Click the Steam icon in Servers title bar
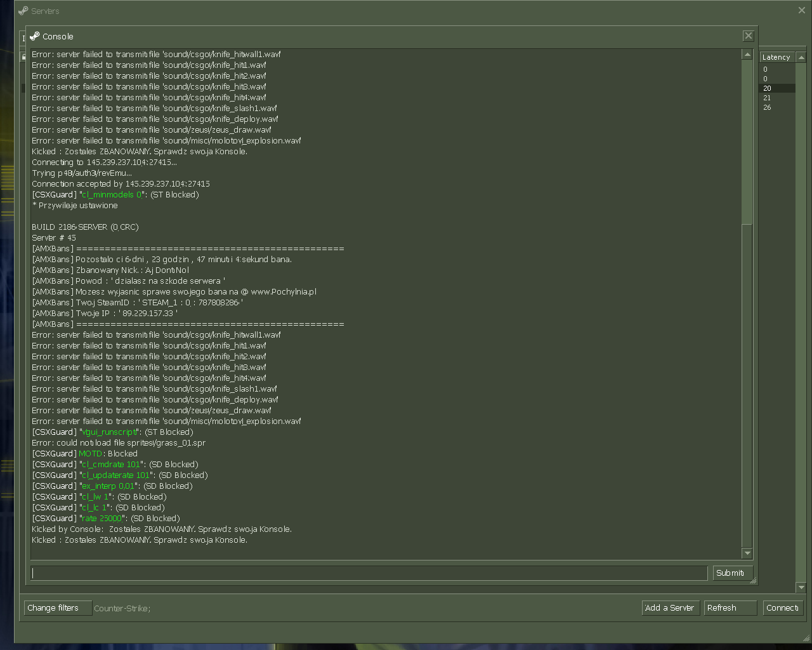Screen dimensions: 812x650 pos(23,11)
